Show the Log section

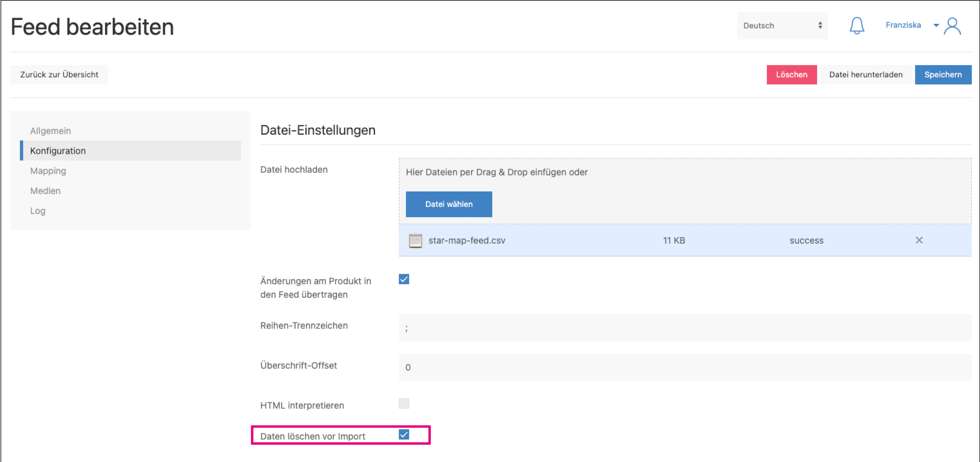(x=38, y=211)
